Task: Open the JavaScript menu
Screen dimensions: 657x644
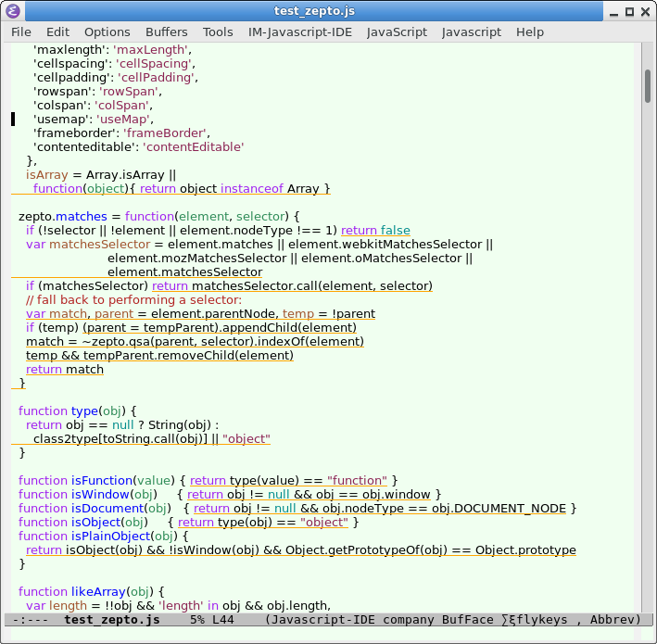Action: coord(397,32)
